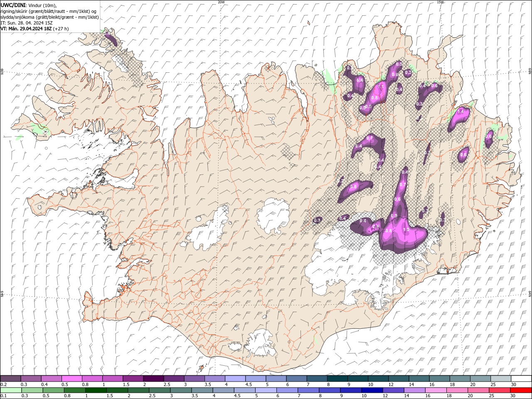Click the upper legend swatch labeled 14
The image size is (532, 399).
[x=419, y=379]
